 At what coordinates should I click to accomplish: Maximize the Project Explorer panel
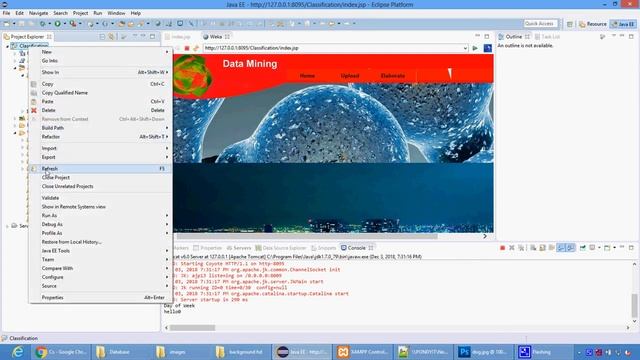(152, 37)
